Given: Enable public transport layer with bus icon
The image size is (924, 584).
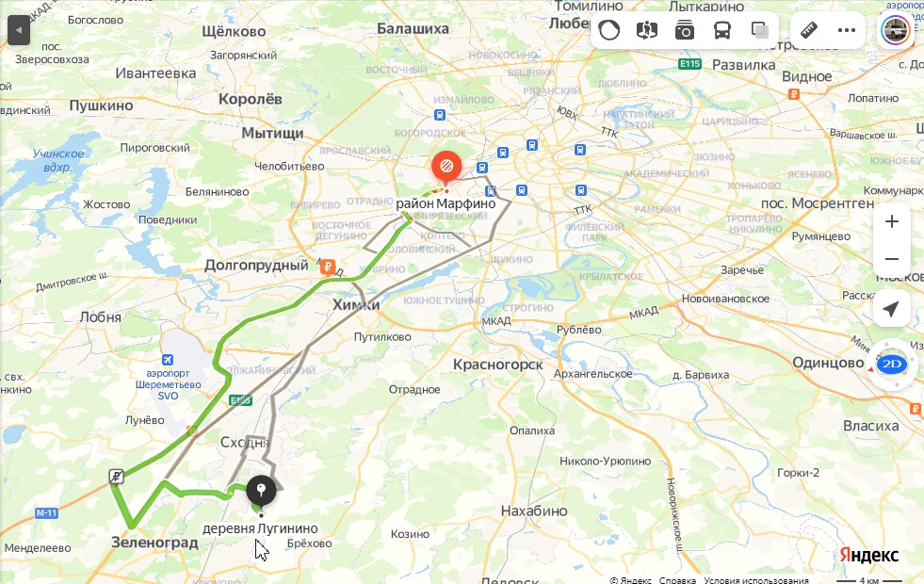Looking at the screenshot, I should (721, 30).
